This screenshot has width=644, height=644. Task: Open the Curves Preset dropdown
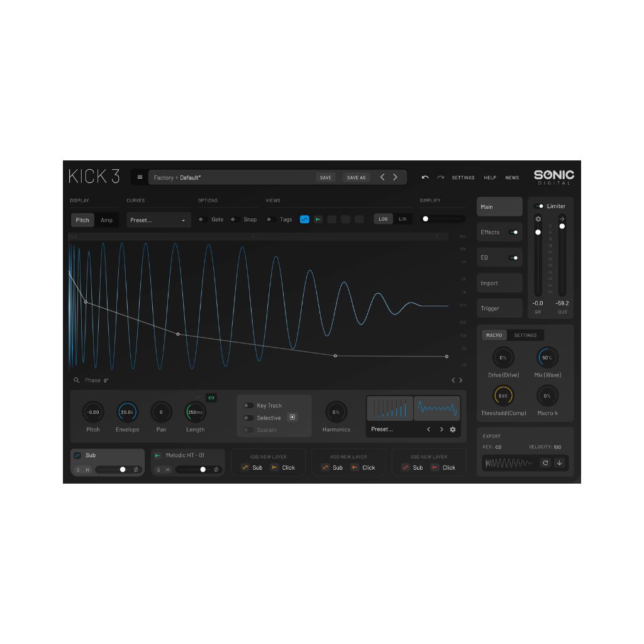[x=158, y=220]
